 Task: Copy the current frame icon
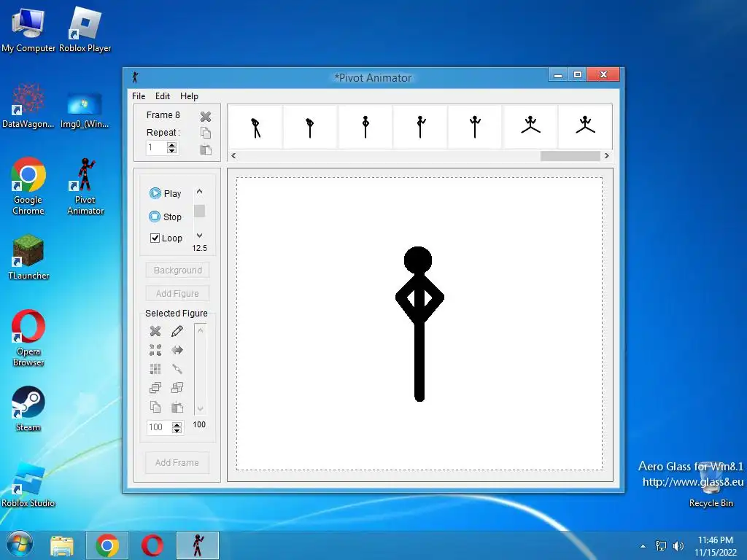coord(205,133)
